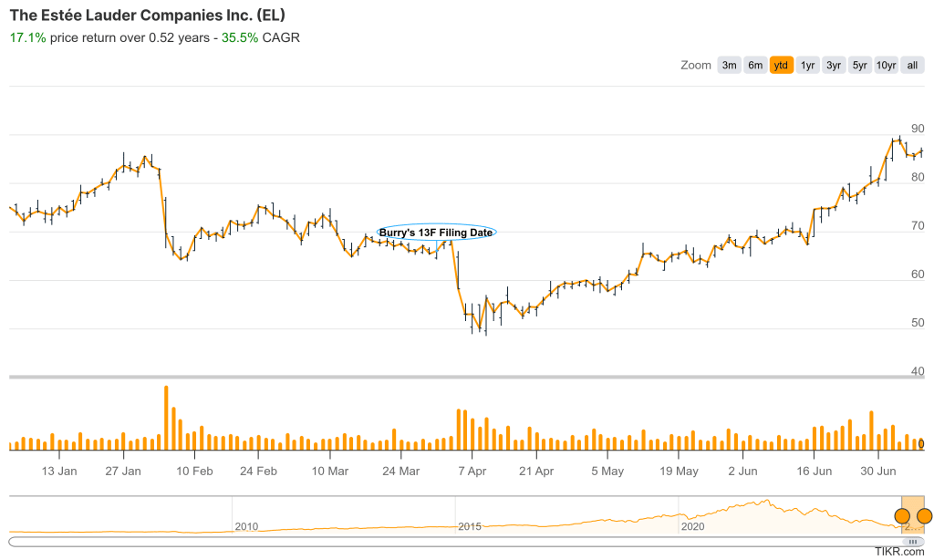934x560 pixels.
Task: Click the 50 price axis label
Action: pos(918,323)
